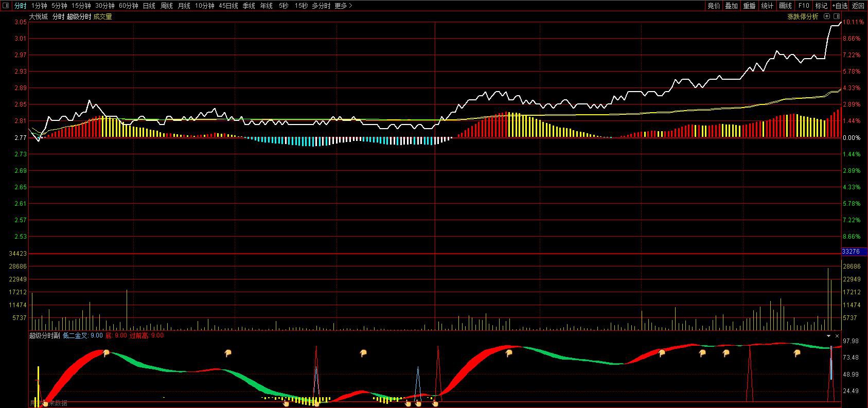Close the 超级分时副 indicator panel
The height and width of the screenshot is (408, 868).
[837, 336]
